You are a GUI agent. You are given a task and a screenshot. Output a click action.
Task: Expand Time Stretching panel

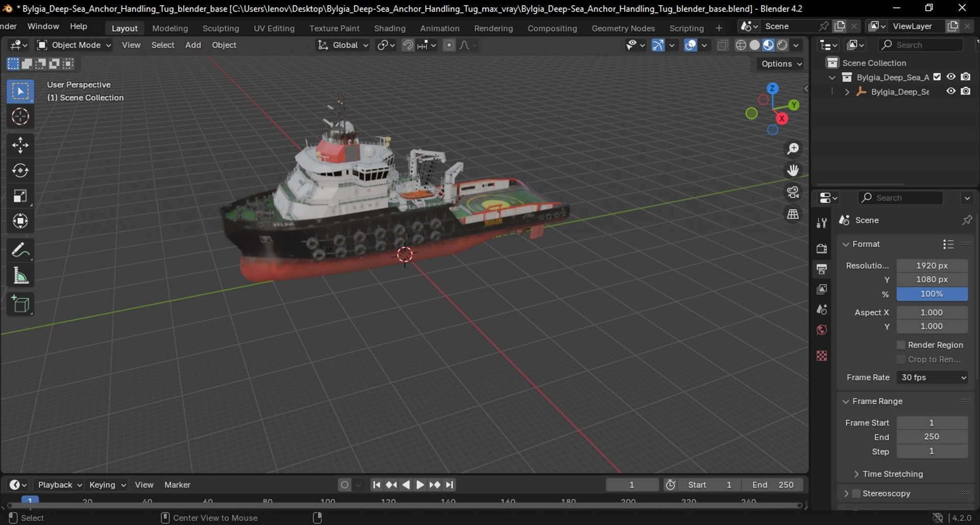click(x=856, y=474)
